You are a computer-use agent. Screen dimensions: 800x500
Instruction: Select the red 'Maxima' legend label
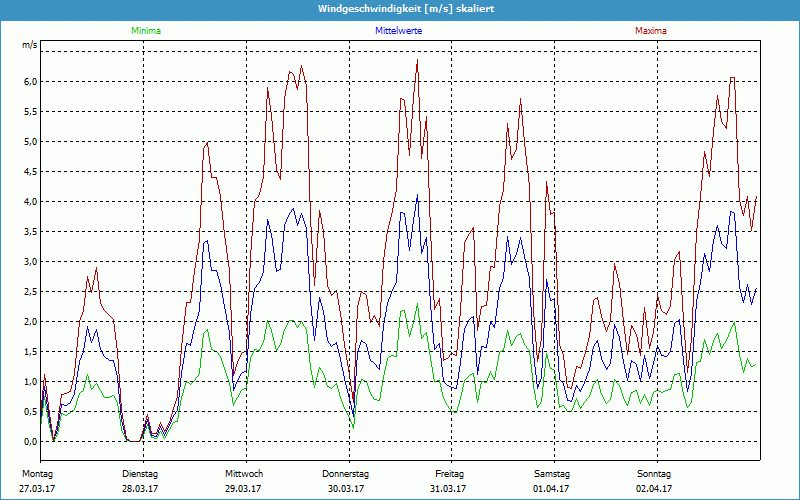pyautogui.click(x=651, y=31)
